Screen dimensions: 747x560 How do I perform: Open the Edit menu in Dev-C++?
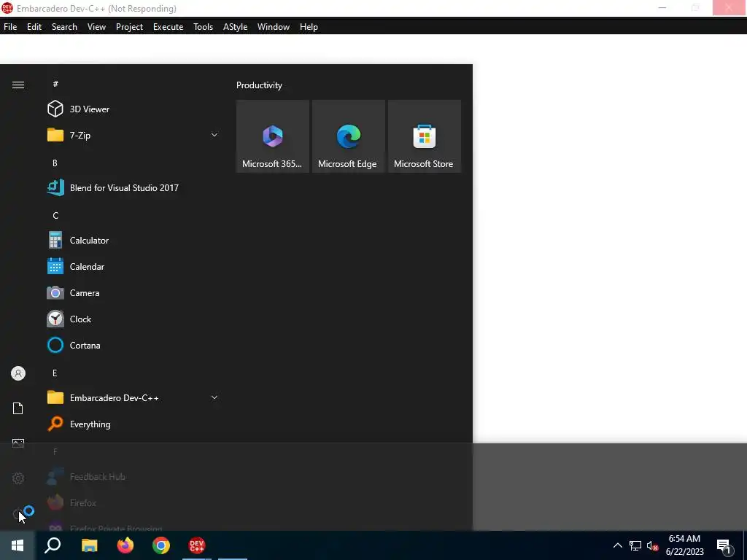34,27
